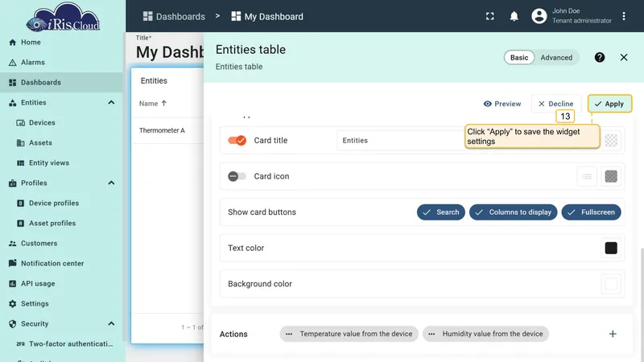
Task: Click the Profiles group icon
Action: click(13, 183)
